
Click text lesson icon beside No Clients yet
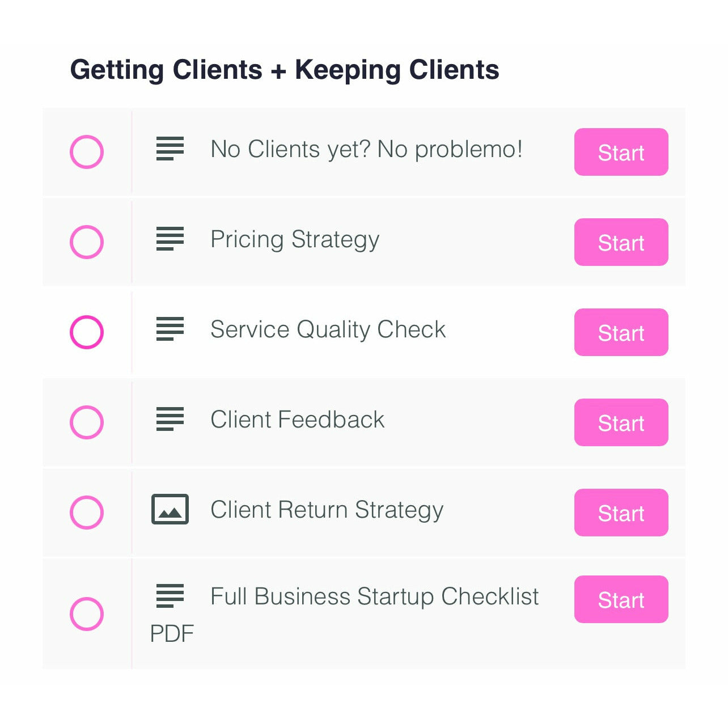170,149
